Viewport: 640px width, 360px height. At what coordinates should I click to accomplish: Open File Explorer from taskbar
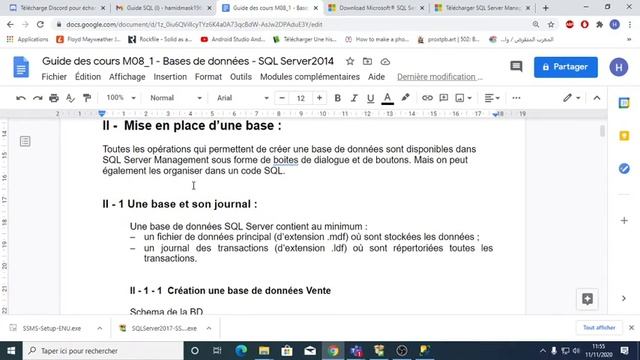pos(264,351)
